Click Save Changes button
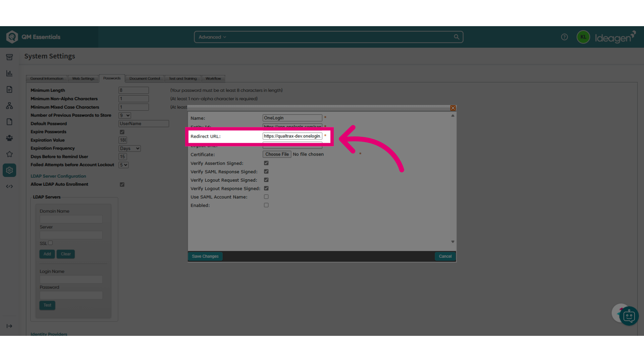This screenshot has height=362, width=644. pyautogui.click(x=205, y=256)
